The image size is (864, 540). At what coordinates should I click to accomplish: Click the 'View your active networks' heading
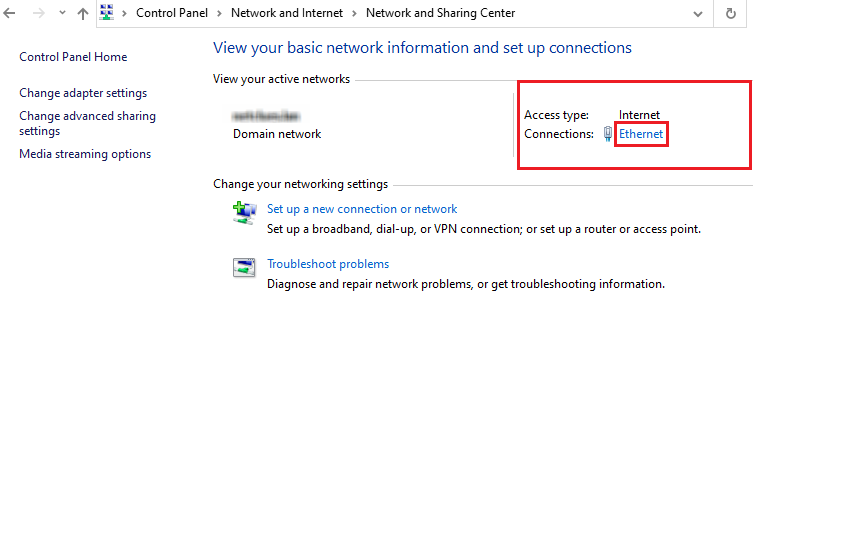[x=281, y=79]
